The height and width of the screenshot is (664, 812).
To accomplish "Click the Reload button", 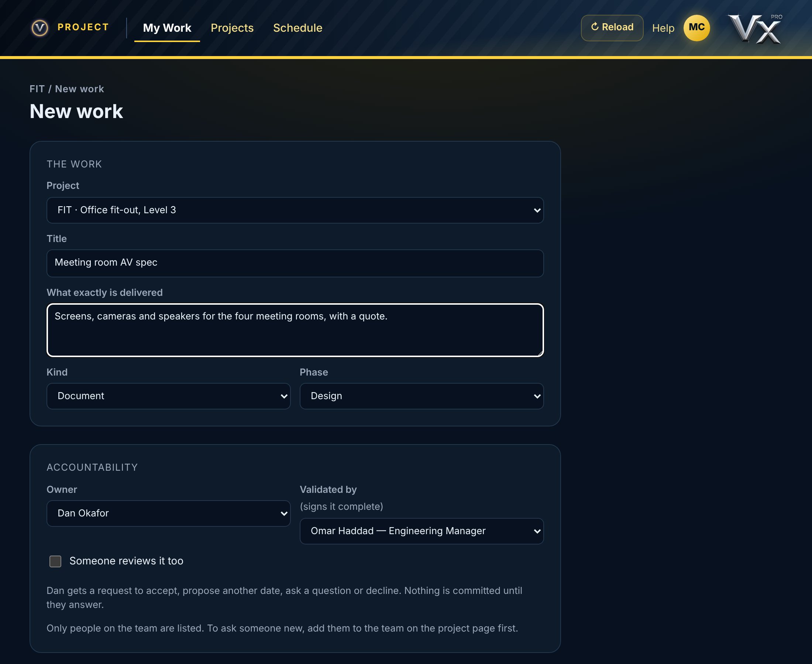I will (x=612, y=28).
